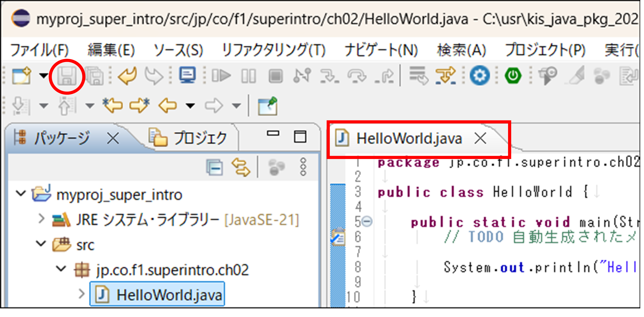Click Collapse All in Package Explorer
This screenshot has height=317, width=644.
point(214,167)
